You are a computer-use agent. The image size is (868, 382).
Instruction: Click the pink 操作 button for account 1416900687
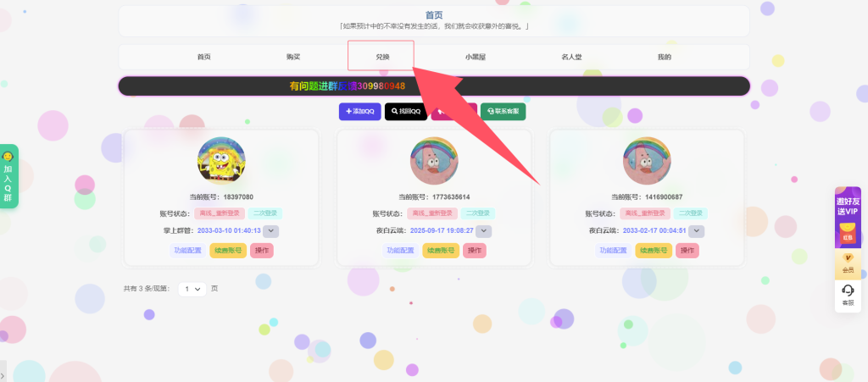coord(687,251)
